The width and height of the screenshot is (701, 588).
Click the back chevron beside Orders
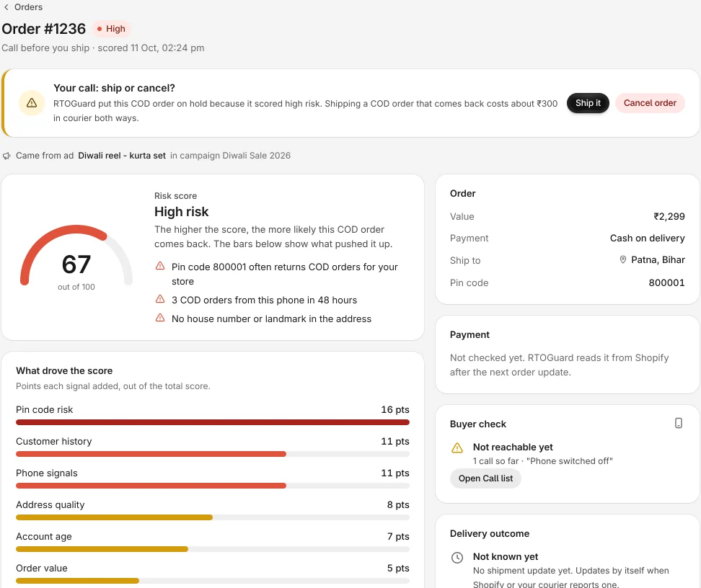6,7
